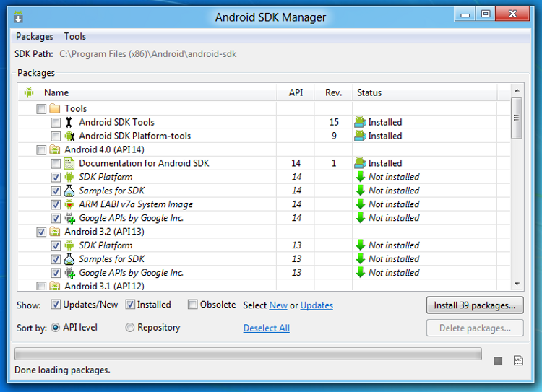Uncheck the API 13 SDK Platform checkbox
542x392 pixels.
click(56, 245)
